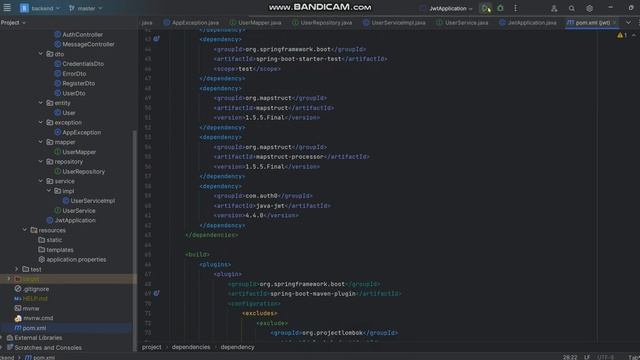Run the JwtApplication configuration
Screen dimensions: 640x360
485,8
